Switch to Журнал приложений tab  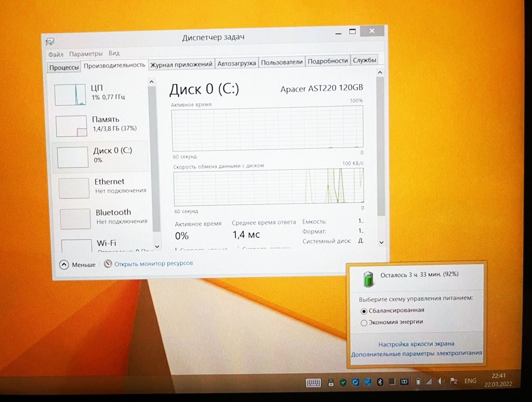tap(181, 64)
